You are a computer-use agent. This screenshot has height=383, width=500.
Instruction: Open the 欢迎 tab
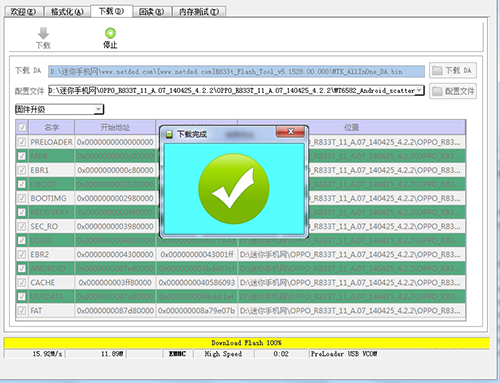click(23, 12)
